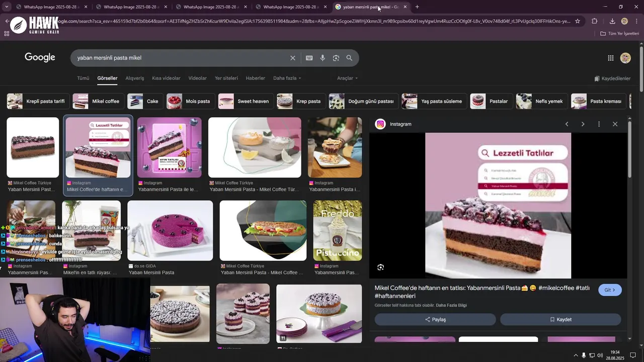Image resolution: width=644 pixels, height=362 pixels.
Task: Filter by Pasta kreması chip
Action: [x=599, y=101]
